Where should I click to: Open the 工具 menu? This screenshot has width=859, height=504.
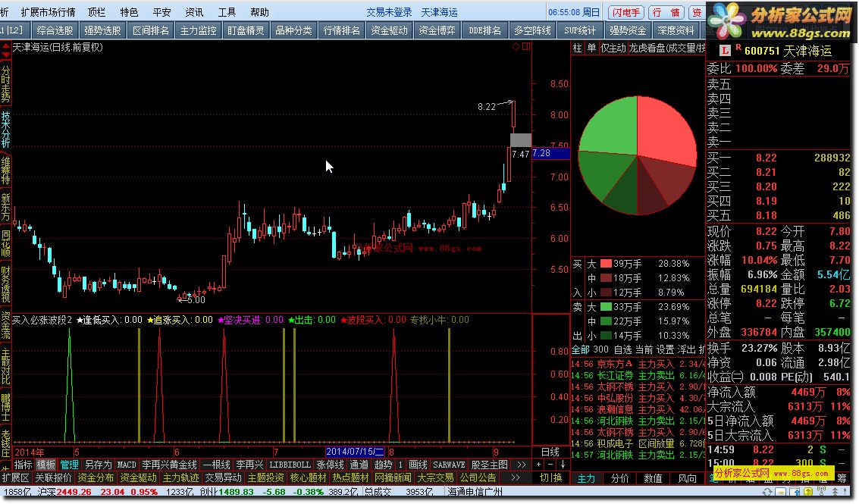(227, 12)
